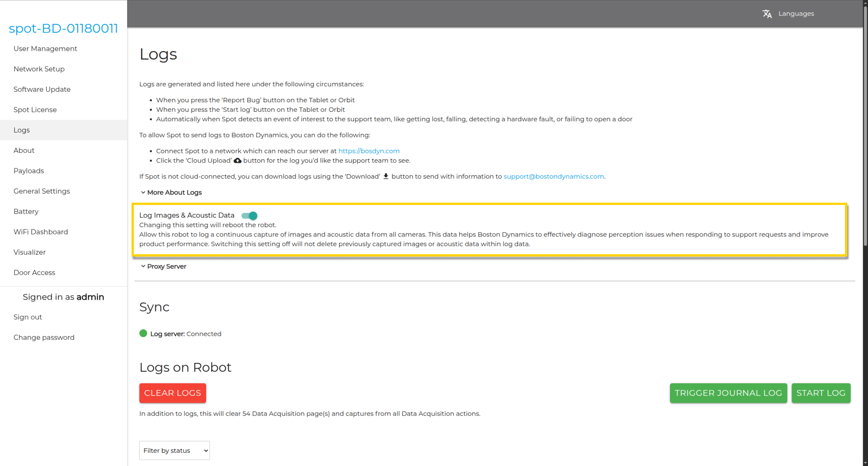868x466 pixels.
Task: Click the spot-BD-01180011 robot title
Action: (x=63, y=28)
